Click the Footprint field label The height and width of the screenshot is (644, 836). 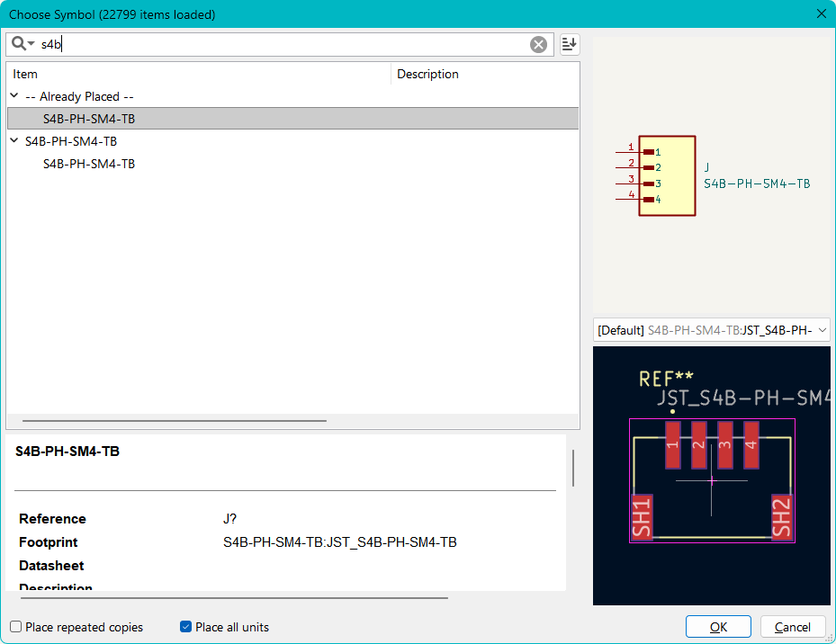(48, 542)
